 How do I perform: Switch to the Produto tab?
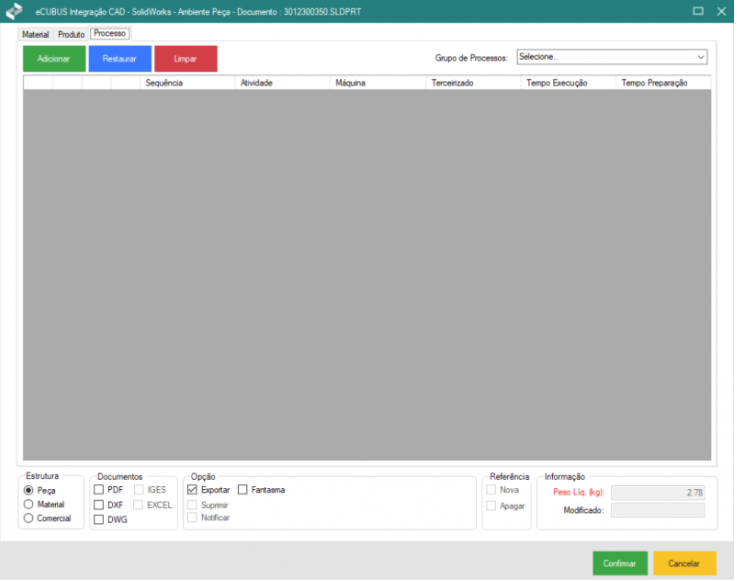(71, 34)
